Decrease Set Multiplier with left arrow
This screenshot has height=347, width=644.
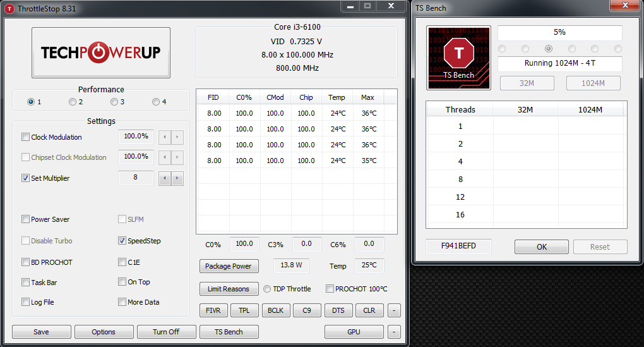coord(165,178)
